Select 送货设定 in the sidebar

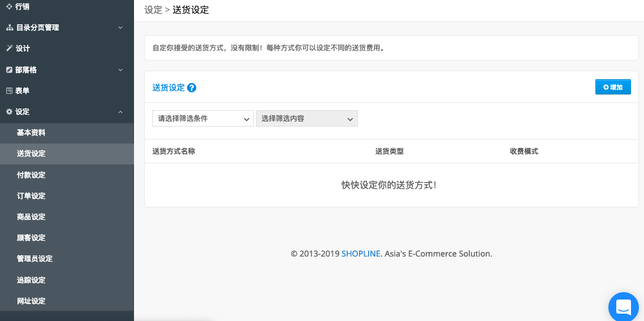67,154
